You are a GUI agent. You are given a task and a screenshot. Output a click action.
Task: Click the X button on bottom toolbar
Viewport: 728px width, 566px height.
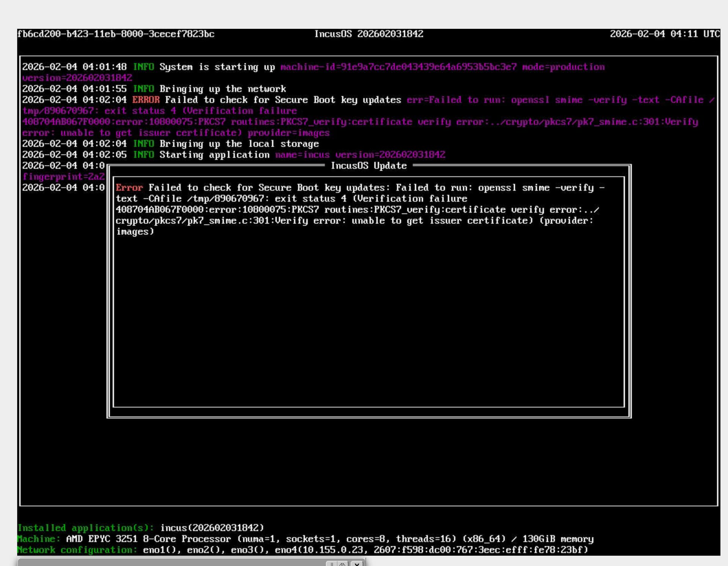tap(356, 563)
